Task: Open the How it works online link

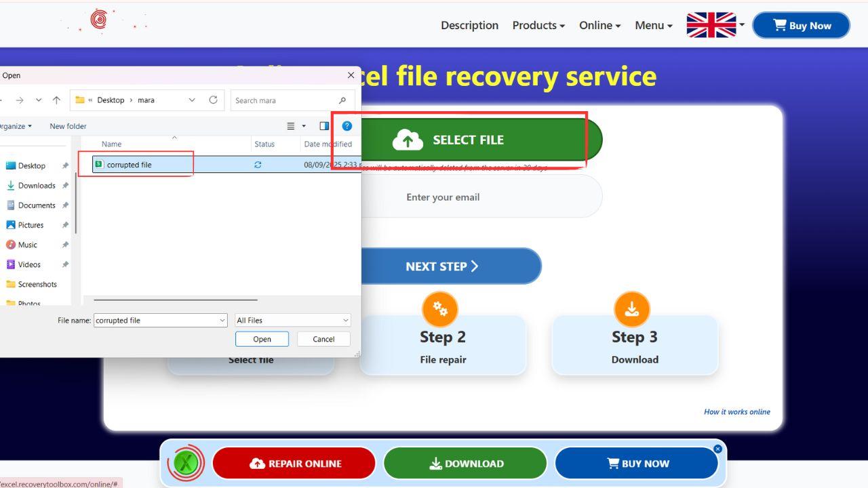Action: [x=737, y=411]
